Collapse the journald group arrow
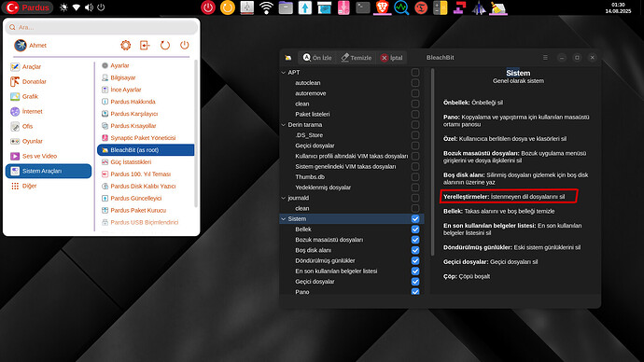The height and width of the screenshot is (362, 644). click(284, 198)
